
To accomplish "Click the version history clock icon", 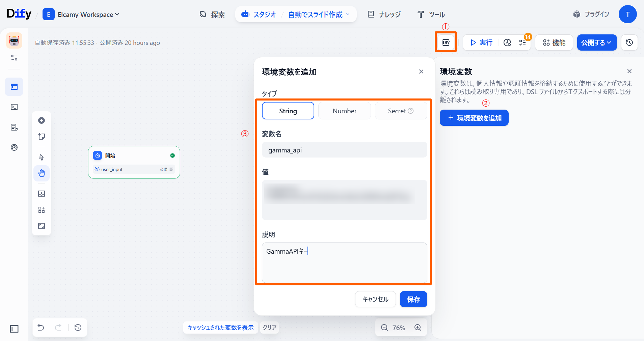I will pyautogui.click(x=629, y=42).
